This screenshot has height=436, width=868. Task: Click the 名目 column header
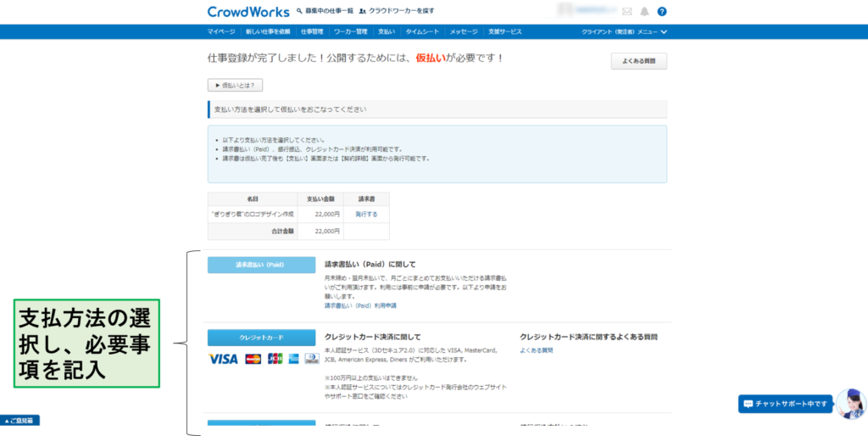(x=253, y=198)
